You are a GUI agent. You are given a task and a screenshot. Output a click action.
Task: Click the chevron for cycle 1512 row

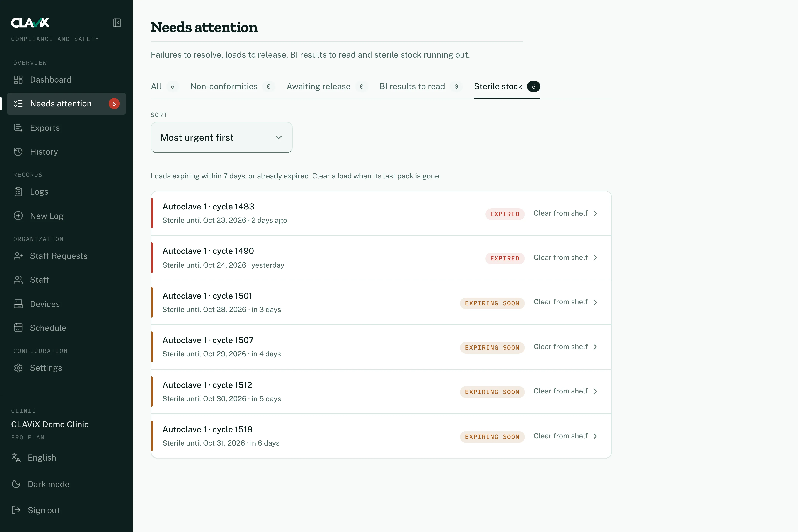coord(595,391)
